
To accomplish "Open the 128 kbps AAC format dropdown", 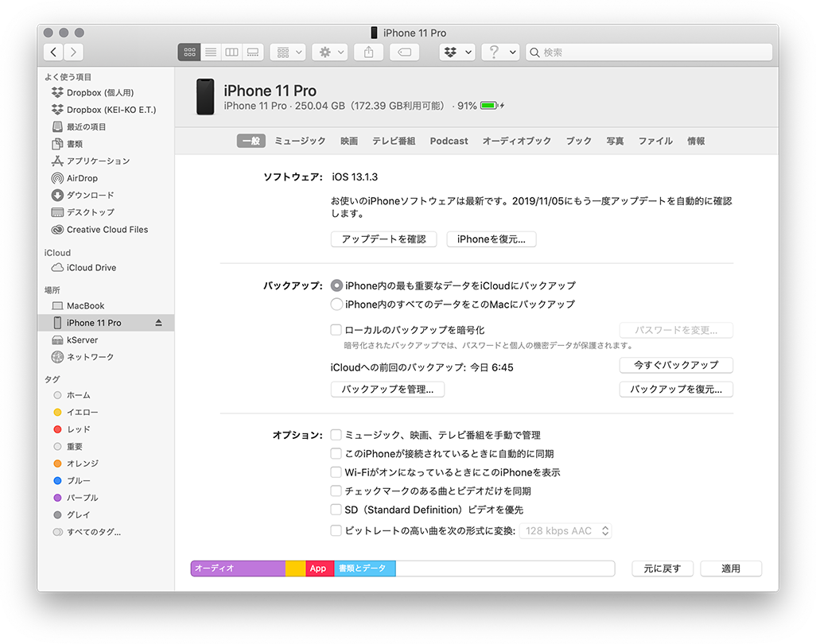I will [565, 530].
